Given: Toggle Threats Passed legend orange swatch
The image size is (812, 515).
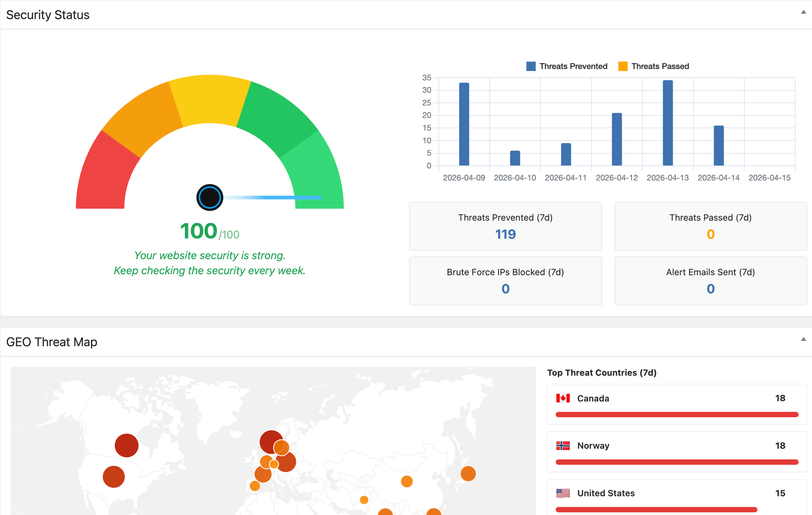Looking at the screenshot, I should (622, 66).
